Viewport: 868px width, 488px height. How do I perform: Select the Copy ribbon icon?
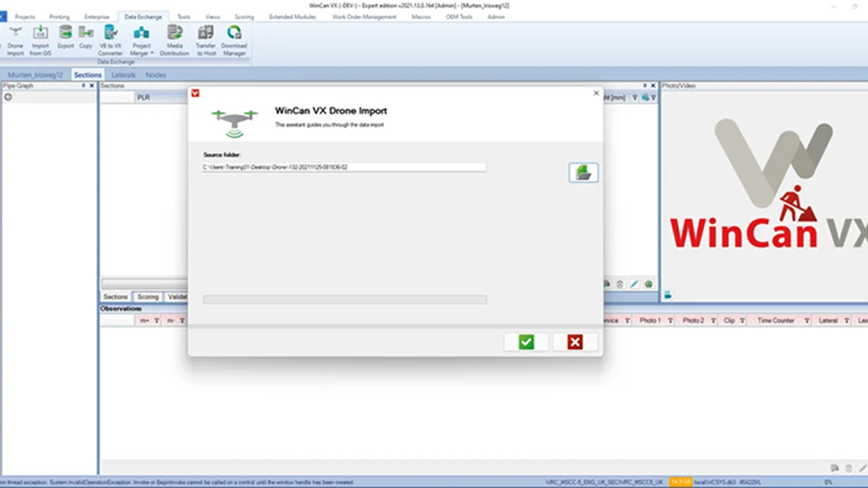click(x=86, y=38)
